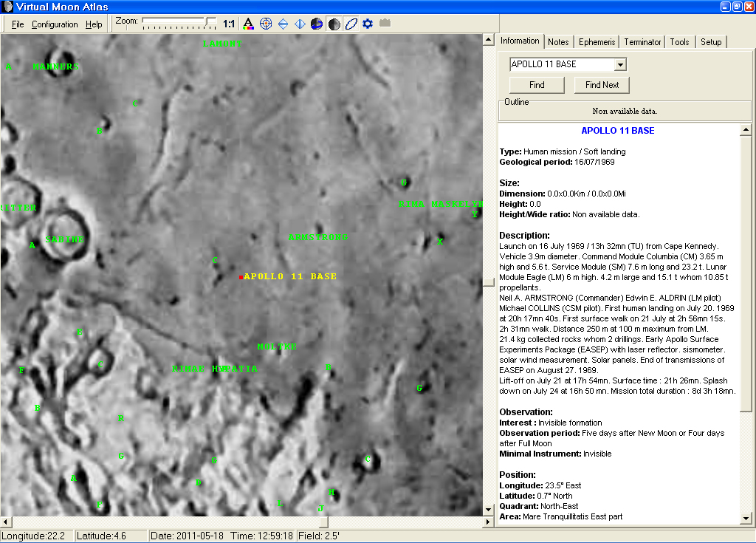Viewport: 756px width, 543px height.
Task: Click the map vertical scrollbar up arrow
Action: click(488, 39)
